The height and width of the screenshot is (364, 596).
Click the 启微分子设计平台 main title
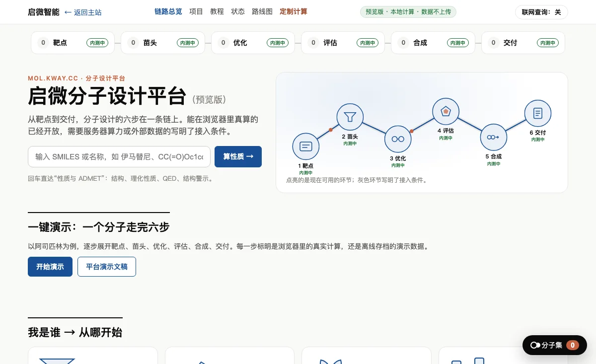107,96
